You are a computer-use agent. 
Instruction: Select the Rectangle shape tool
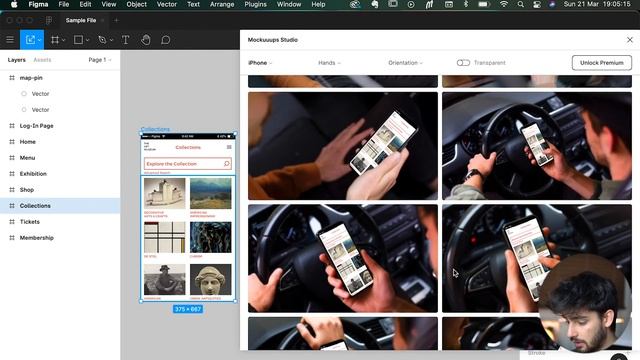click(x=78, y=40)
